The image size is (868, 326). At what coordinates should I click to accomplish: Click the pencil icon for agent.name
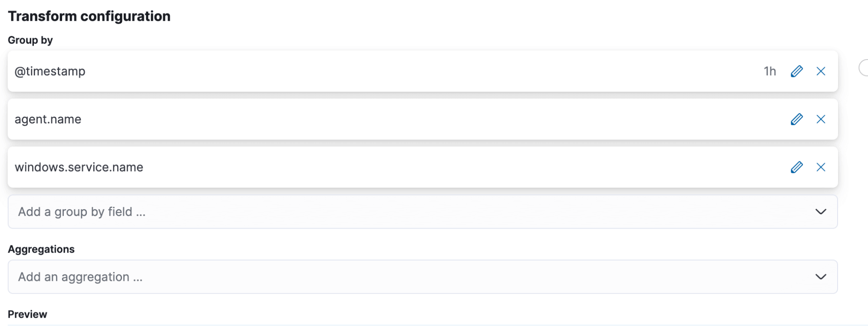[796, 119]
